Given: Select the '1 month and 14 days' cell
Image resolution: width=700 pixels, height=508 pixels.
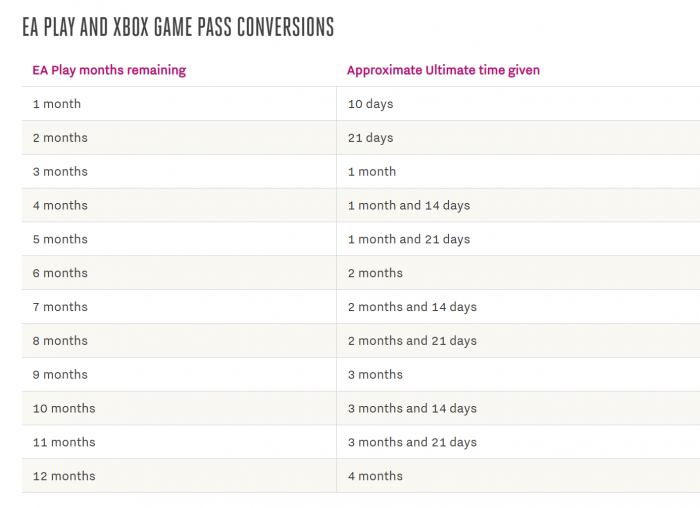Looking at the screenshot, I should coord(409,206).
